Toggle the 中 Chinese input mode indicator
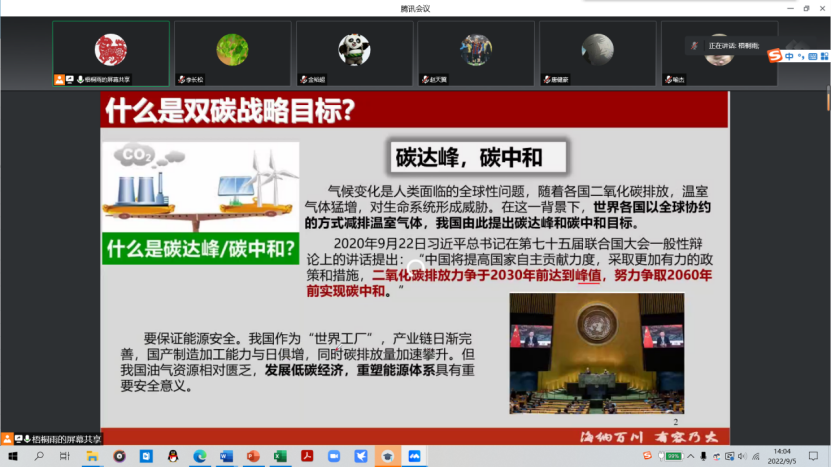Image resolution: width=831 pixels, height=468 pixels. pos(788,56)
